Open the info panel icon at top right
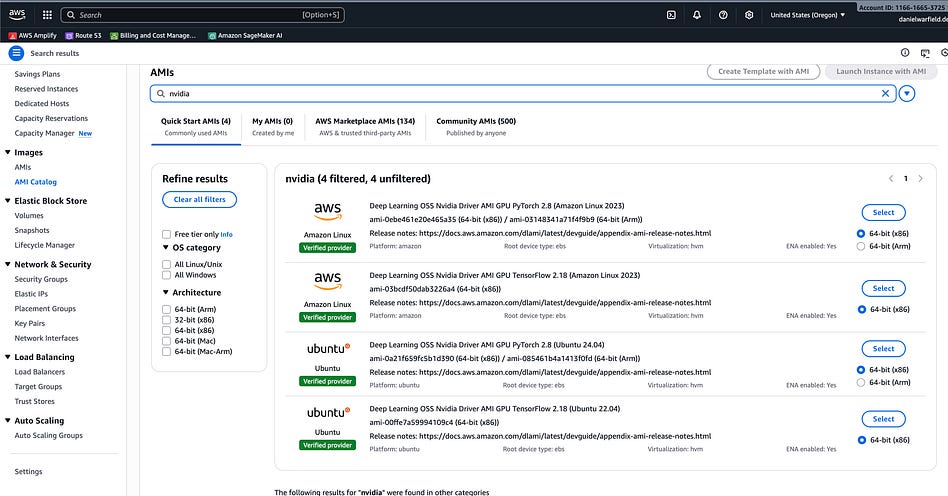The height and width of the screenshot is (496, 948). (x=905, y=53)
